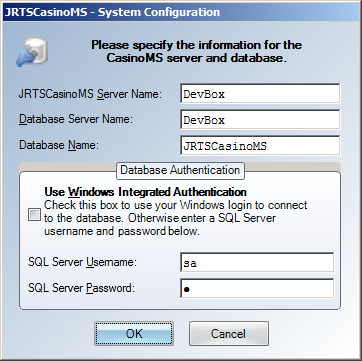Screen dimensions: 362x361
Task: Click the database configuration icon
Action: point(32,52)
